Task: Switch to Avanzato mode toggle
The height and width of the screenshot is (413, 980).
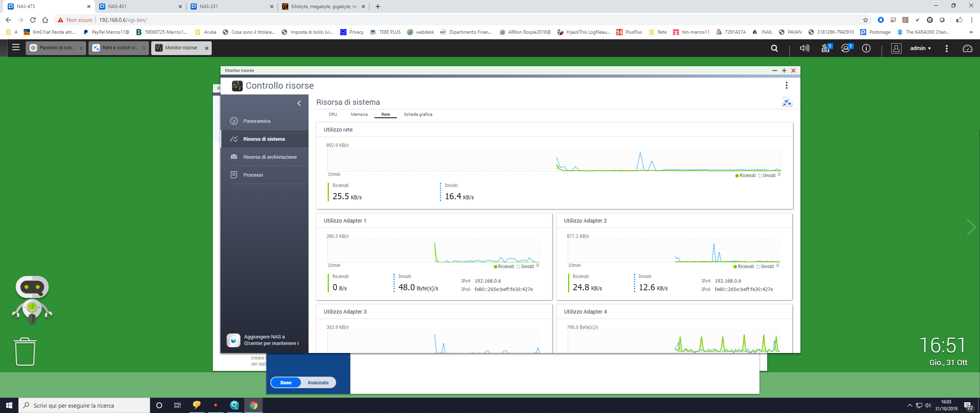Action: coord(318,382)
